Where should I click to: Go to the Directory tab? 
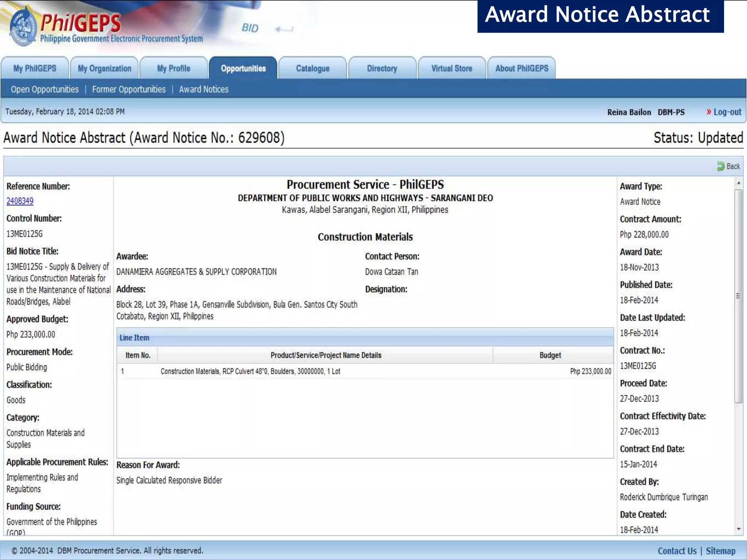(382, 69)
